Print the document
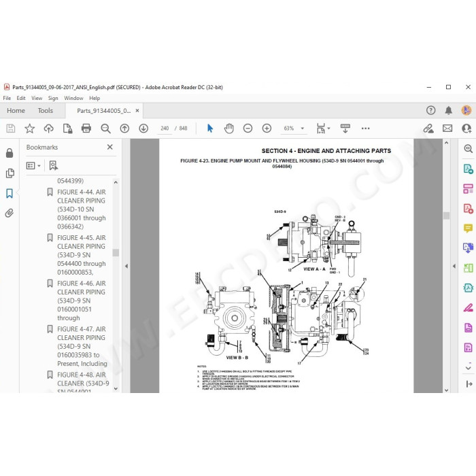476x476 pixels. (x=86, y=129)
